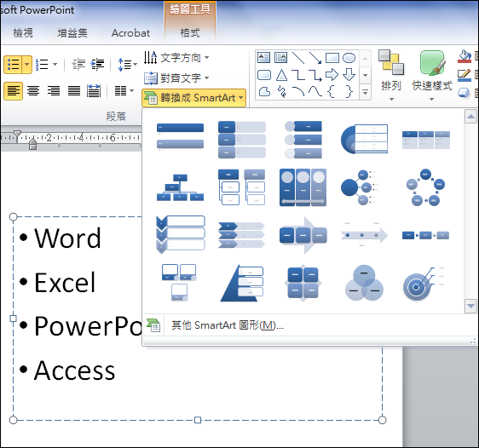479x448 pixels.
Task: Open the 排列 arrange menu
Action: pos(391,76)
